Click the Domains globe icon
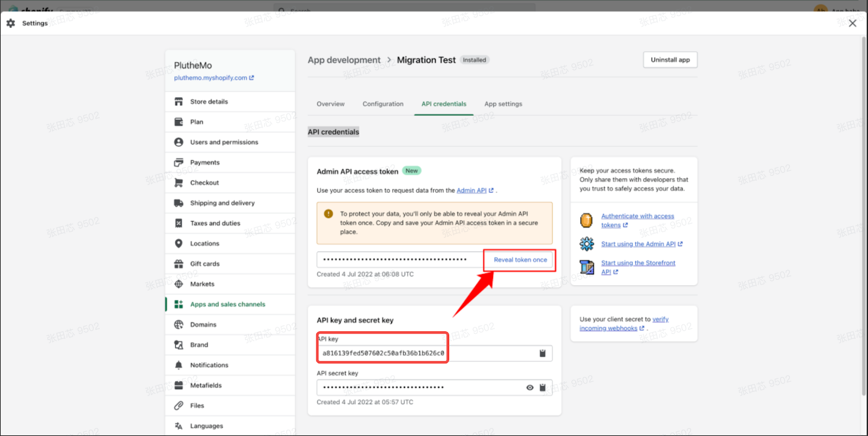Image resolution: width=868 pixels, height=436 pixels. (x=178, y=325)
